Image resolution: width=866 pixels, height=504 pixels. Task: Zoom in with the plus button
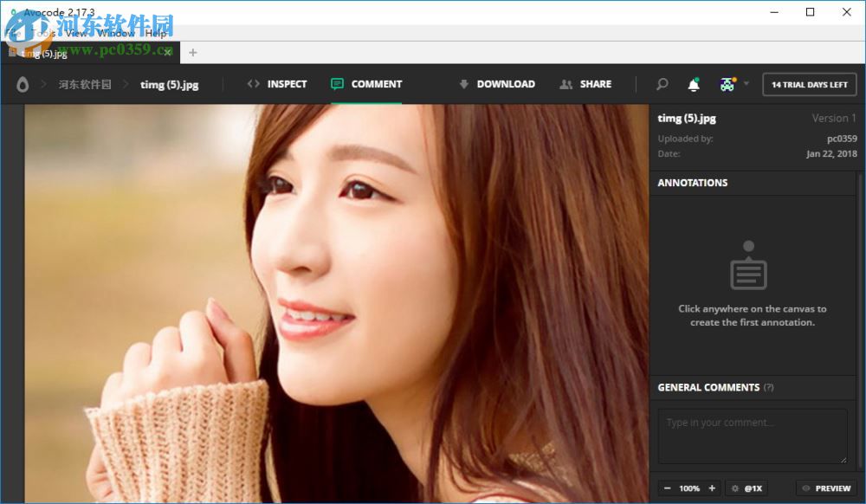[712, 488]
